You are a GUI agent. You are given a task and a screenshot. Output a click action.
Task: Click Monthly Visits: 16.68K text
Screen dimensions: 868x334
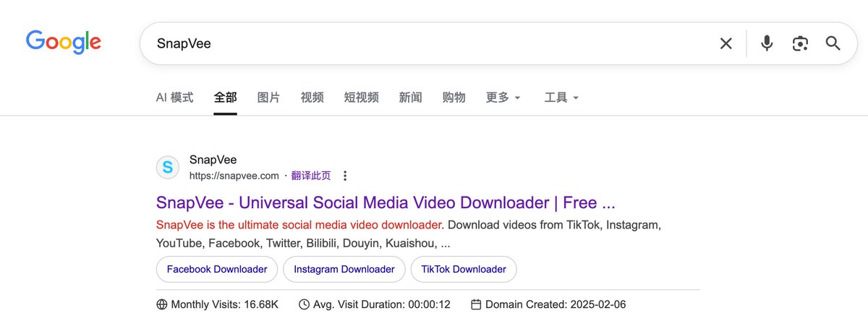click(225, 304)
